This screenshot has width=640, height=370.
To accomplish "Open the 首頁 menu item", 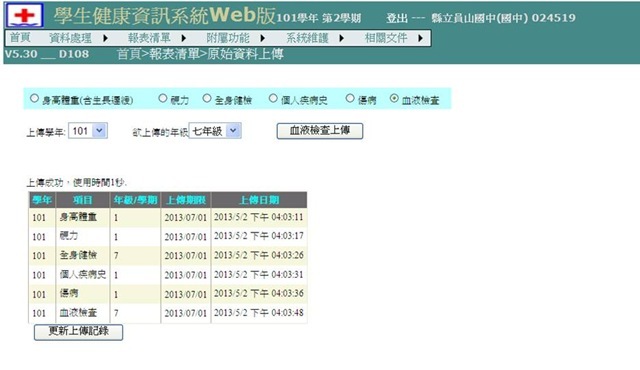I will point(20,38).
